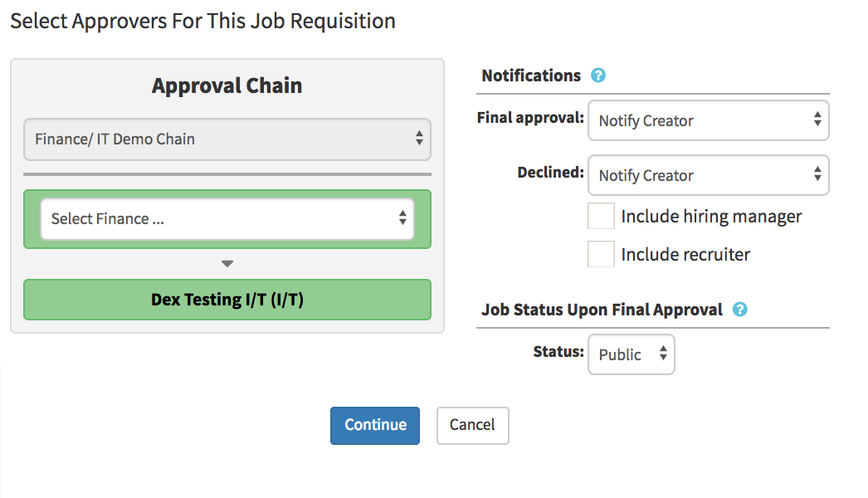This screenshot has width=868, height=498.
Task: Click the Select Finance dropdown stepper arrows
Action: [403, 218]
